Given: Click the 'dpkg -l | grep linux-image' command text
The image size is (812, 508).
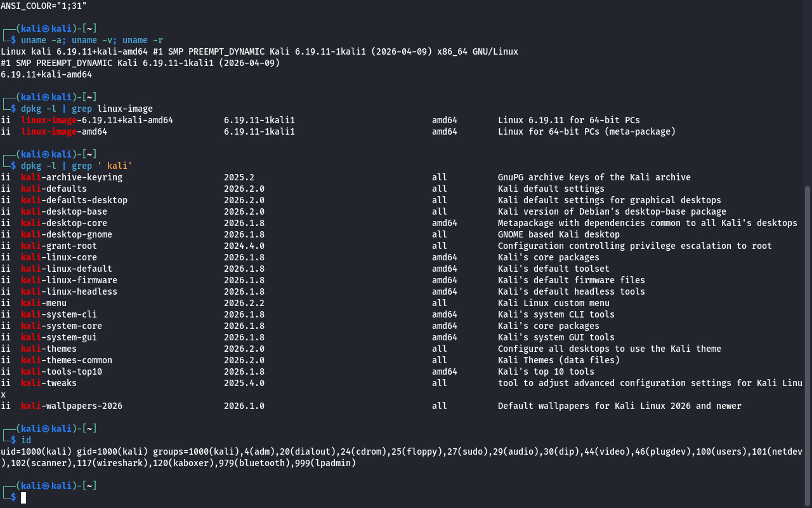Looking at the screenshot, I should [87, 109].
